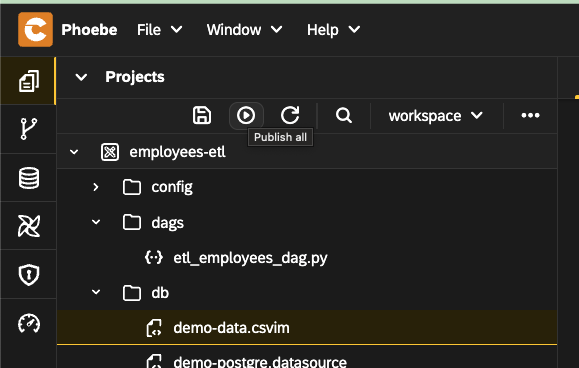
Task: Click the config folder icon
Action: point(132,187)
